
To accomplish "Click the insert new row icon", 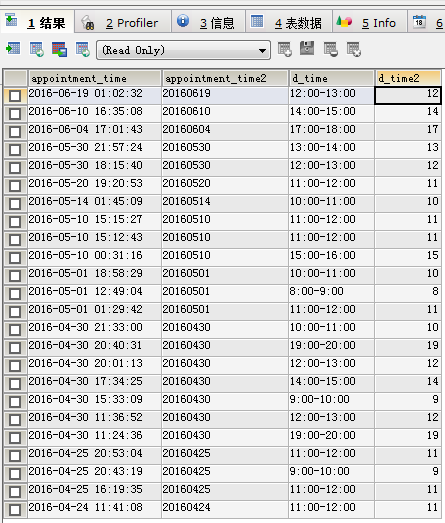I will pyautogui.click(x=285, y=49).
